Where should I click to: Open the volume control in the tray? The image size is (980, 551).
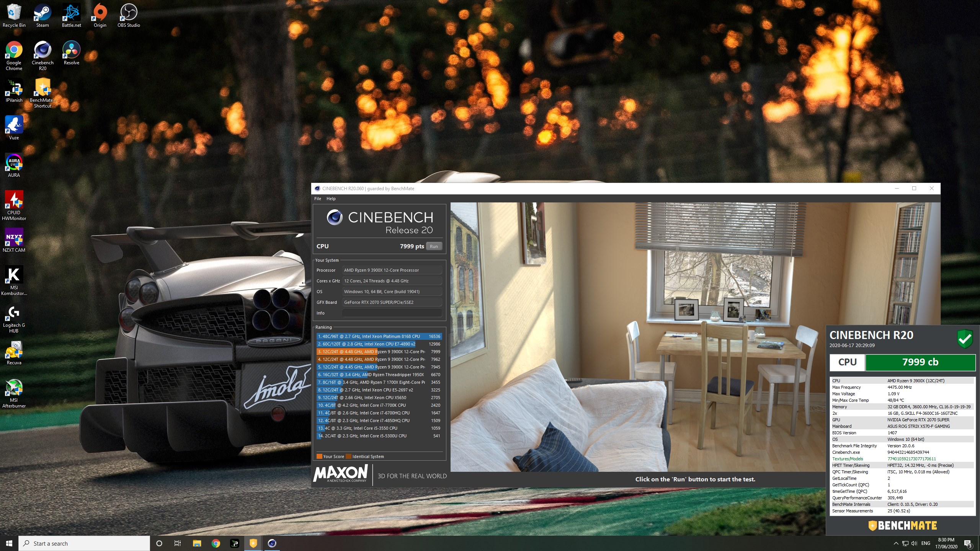pos(914,543)
